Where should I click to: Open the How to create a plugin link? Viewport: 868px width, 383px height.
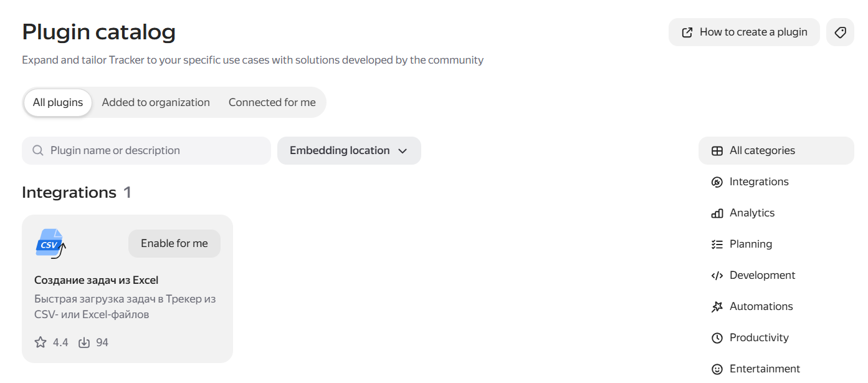click(x=744, y=32)
